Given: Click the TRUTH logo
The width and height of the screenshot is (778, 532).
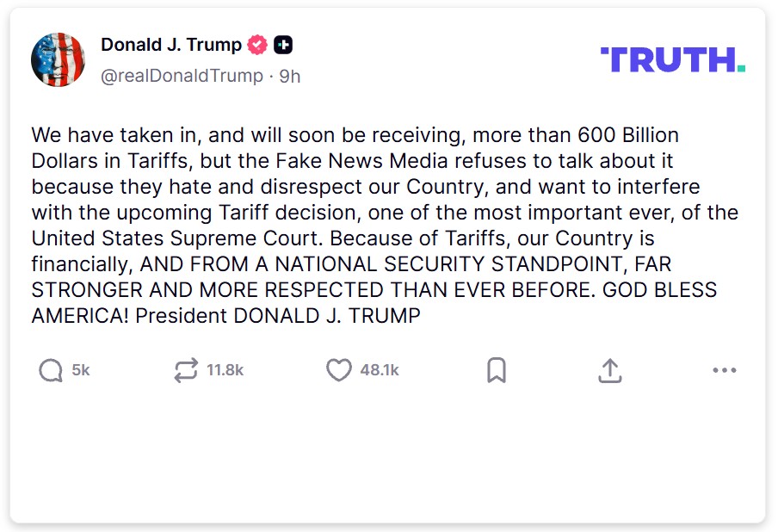Looking at the screenshot, I should click(672, 59).
